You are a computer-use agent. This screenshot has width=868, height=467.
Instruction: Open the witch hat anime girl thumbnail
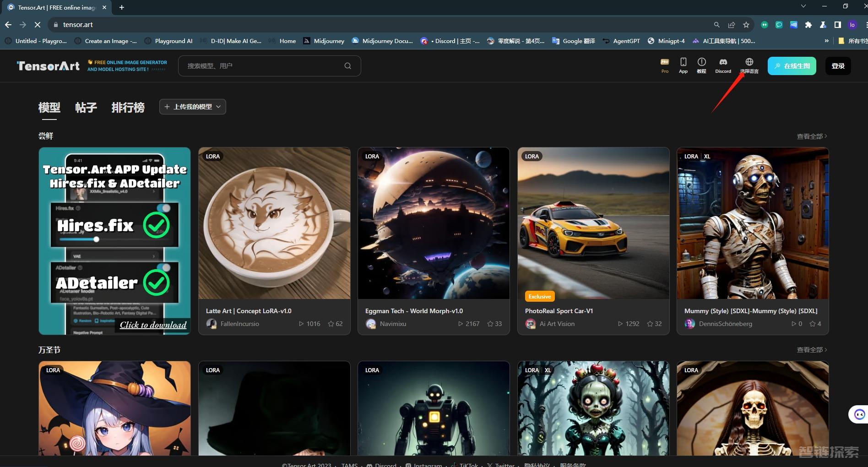[115, 408]
